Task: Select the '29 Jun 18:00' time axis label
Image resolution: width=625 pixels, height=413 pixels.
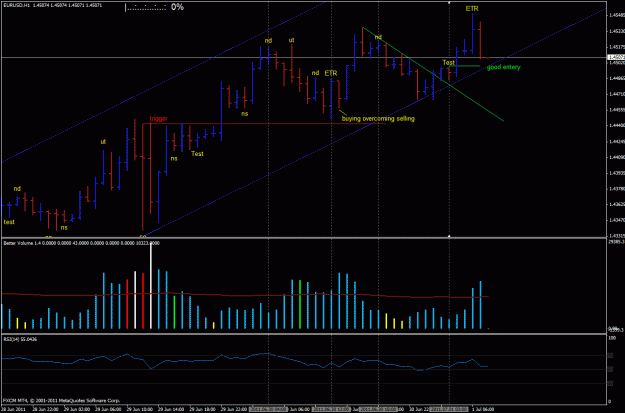Action: (x=202, y=409)
